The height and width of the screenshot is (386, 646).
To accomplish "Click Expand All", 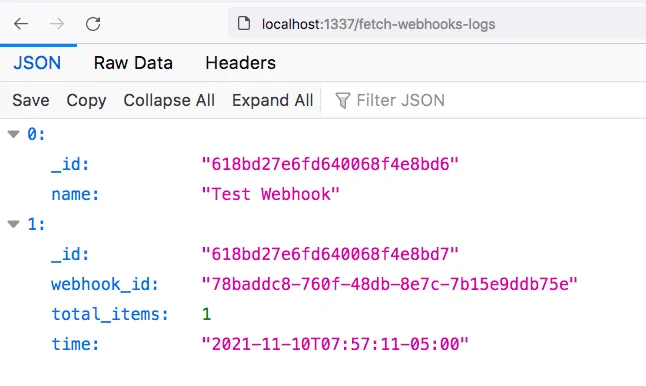I will tap(273, 101).
